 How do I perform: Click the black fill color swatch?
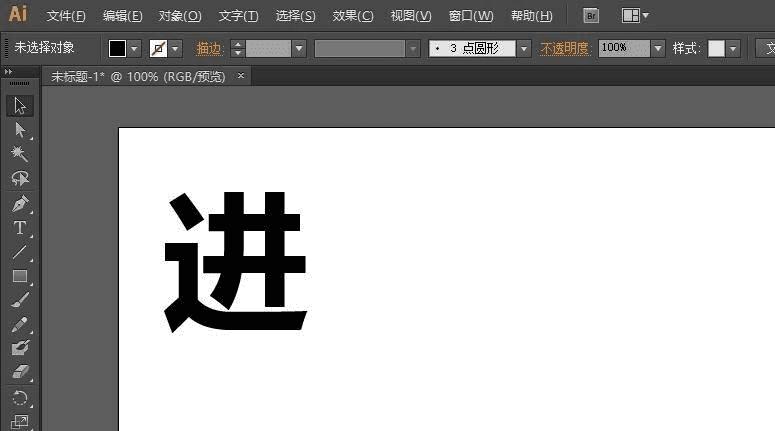point(117,48)
